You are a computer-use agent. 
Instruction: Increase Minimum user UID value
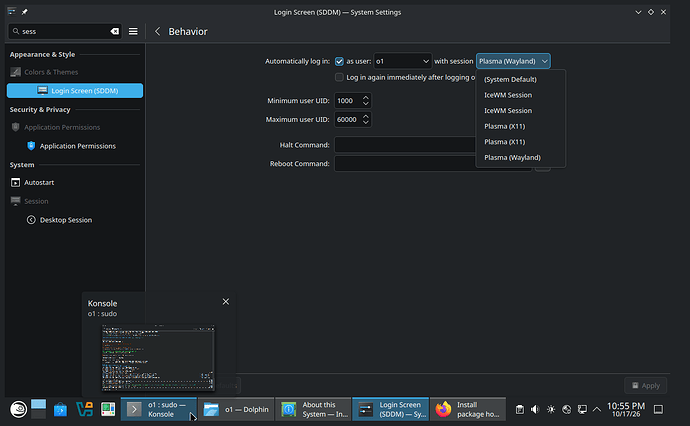click(x=366, y=97)
